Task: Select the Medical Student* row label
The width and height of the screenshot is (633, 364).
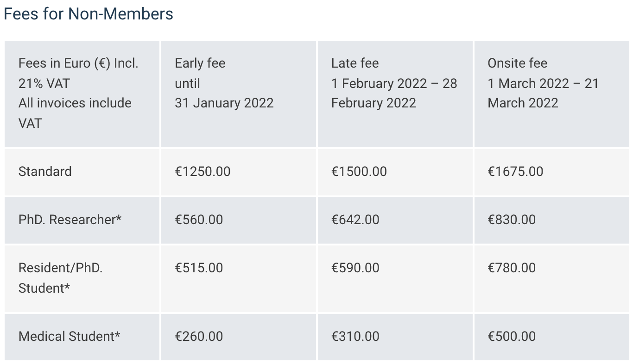Action: pos(70,336)
